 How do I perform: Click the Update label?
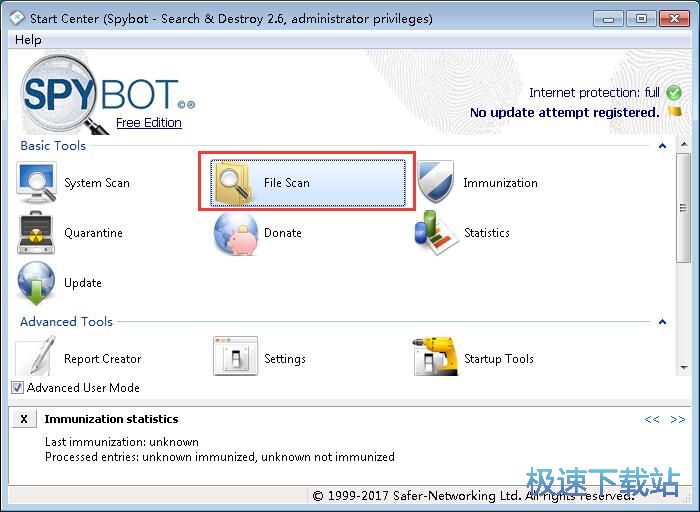tap(83, 283)
